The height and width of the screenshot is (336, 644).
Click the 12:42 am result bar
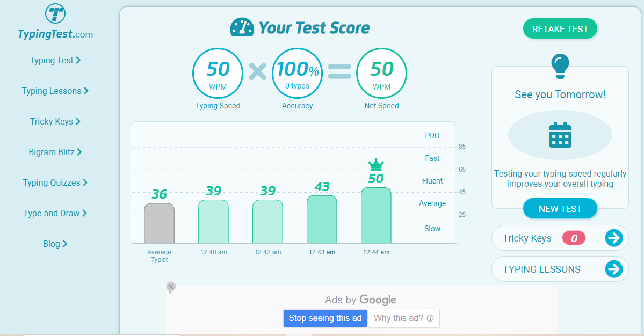(x=268, y=222)
